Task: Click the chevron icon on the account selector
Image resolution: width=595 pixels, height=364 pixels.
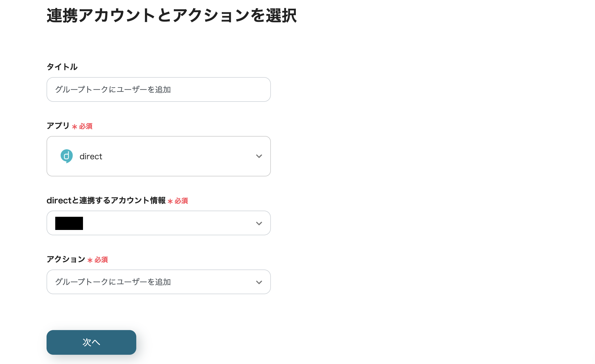Action: pyautogui.click(x=259, y=223)
